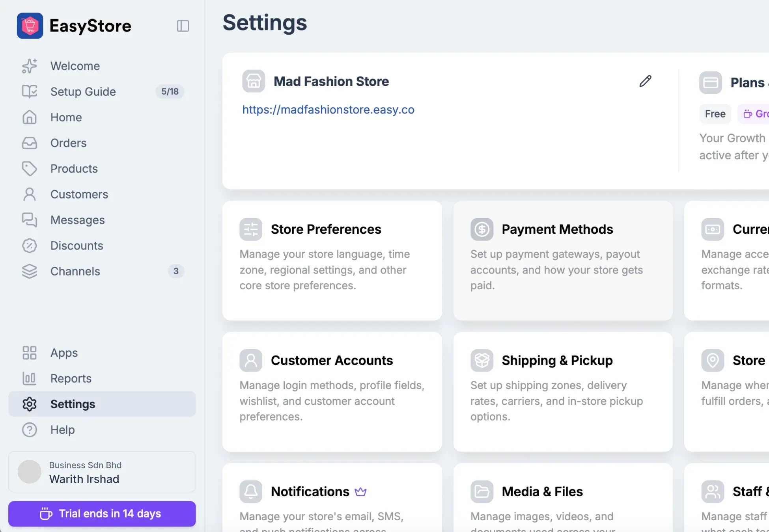The height and width of the screenshot is (532, 769).
Task: Click the Notifications premium crown icon
Action: click(360, 491)
